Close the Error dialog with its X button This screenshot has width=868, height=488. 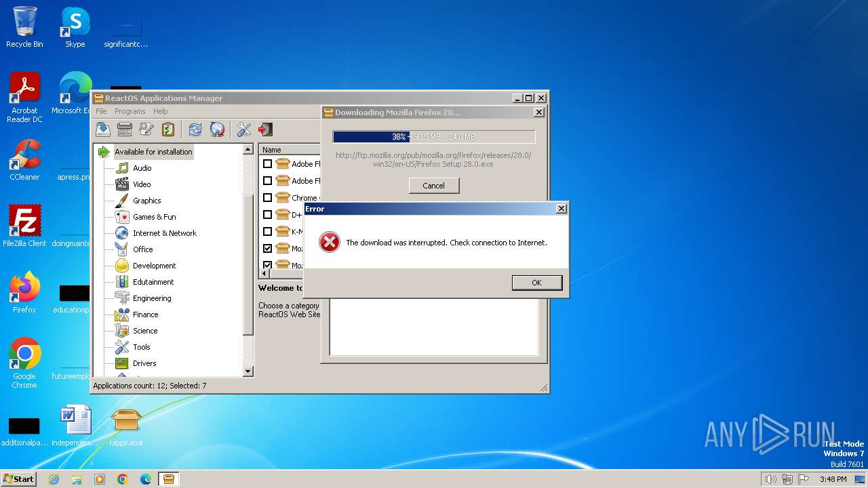[x=561, y=209]
